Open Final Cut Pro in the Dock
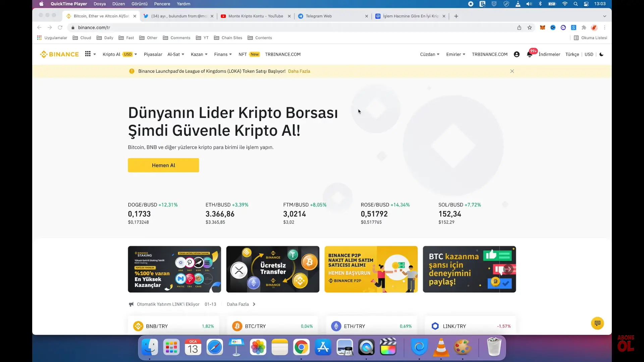 coord(388,347)
